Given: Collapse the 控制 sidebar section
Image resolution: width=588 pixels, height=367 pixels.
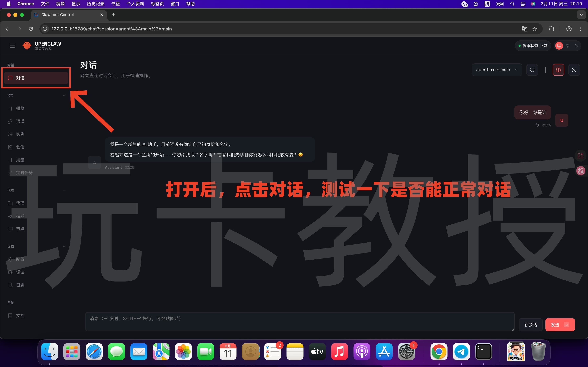Looking at the screenshot, I should [x=64, y=95].
